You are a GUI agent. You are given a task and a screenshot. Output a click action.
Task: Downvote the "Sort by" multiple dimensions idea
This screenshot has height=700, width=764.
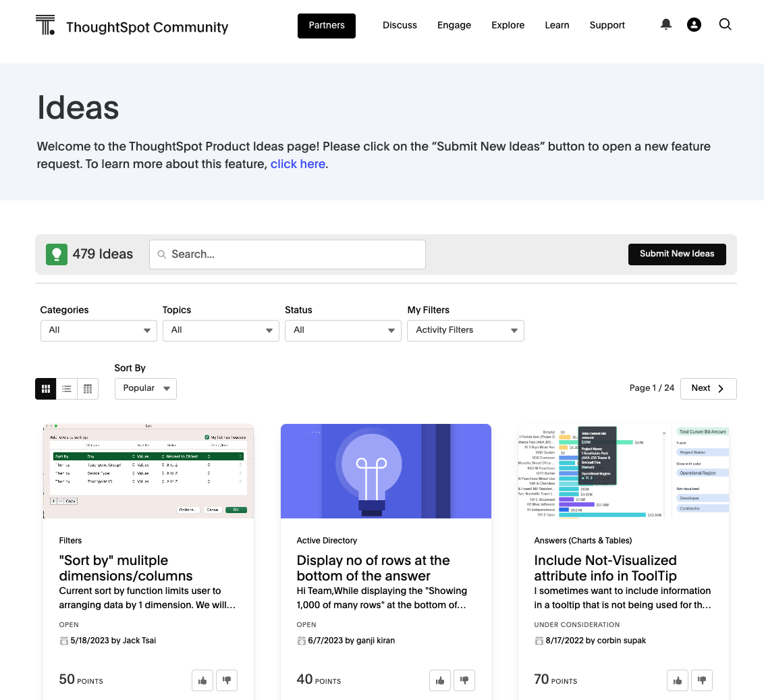pyautogui.click(x=227, y=680)
